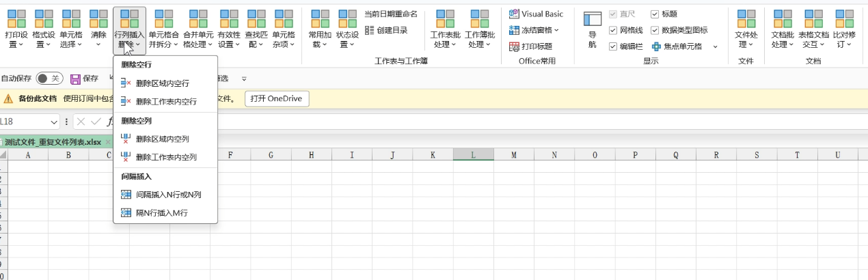Select column Q header

[x=675, y=155]
